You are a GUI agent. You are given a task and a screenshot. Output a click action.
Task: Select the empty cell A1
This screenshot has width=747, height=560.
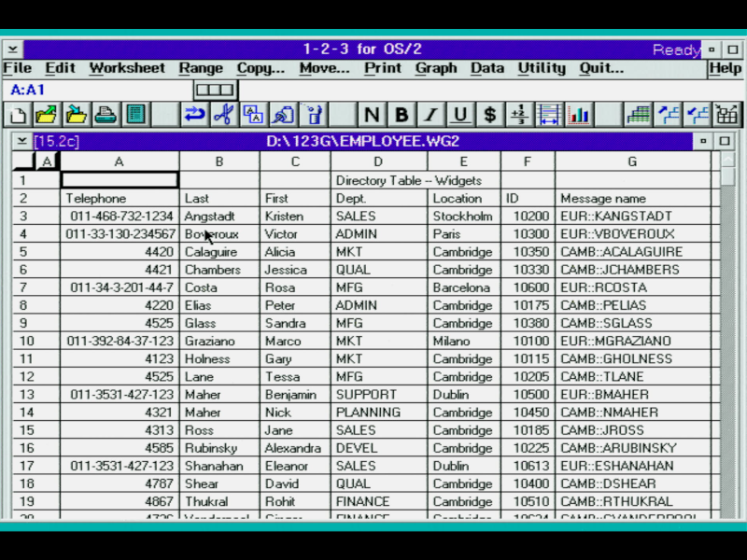(x=120, y=180)
